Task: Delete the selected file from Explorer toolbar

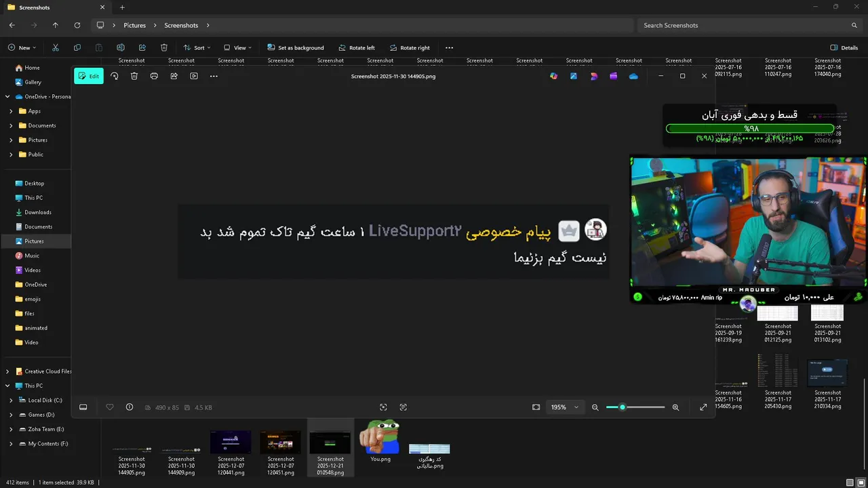Action: 164,47
